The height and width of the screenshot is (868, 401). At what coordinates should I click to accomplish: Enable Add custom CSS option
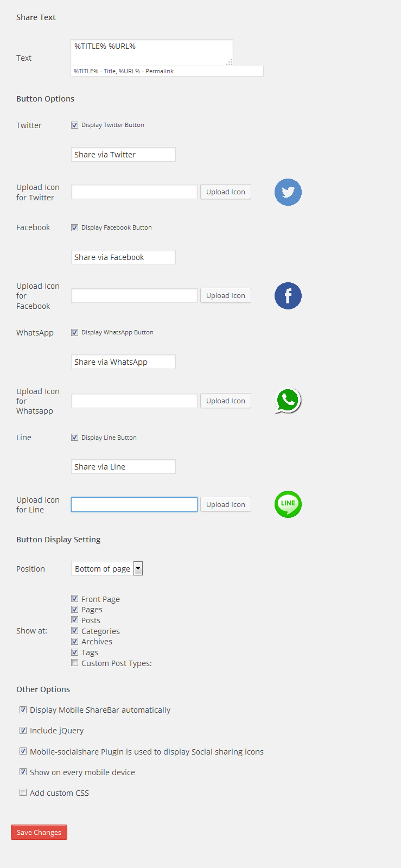click(x=23, y=793)
